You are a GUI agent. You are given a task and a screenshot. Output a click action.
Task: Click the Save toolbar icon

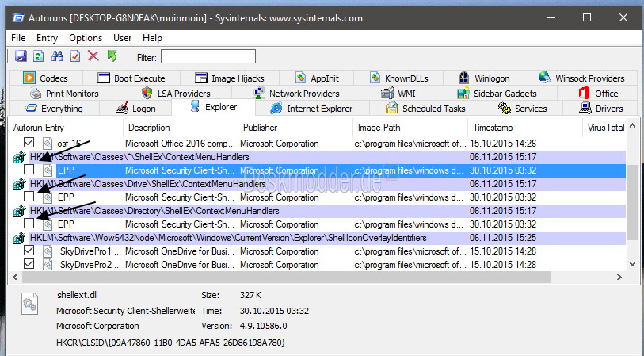click(x=21, y=56)
